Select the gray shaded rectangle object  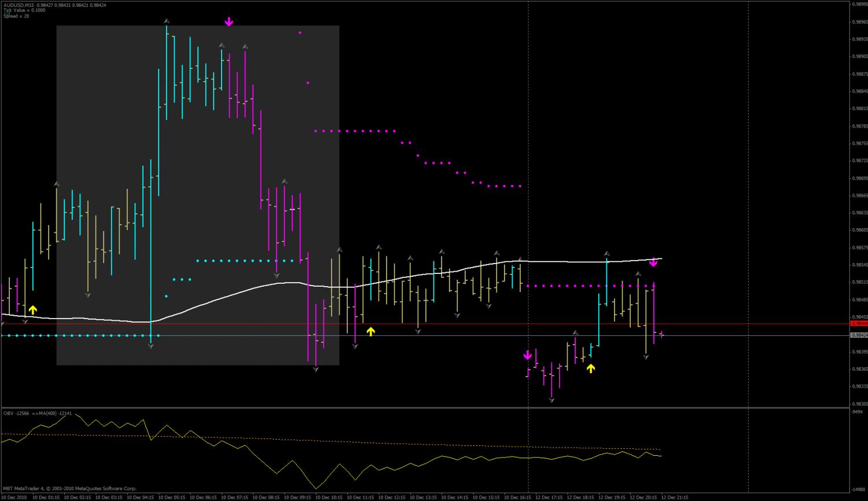click(x=197, y=195)
